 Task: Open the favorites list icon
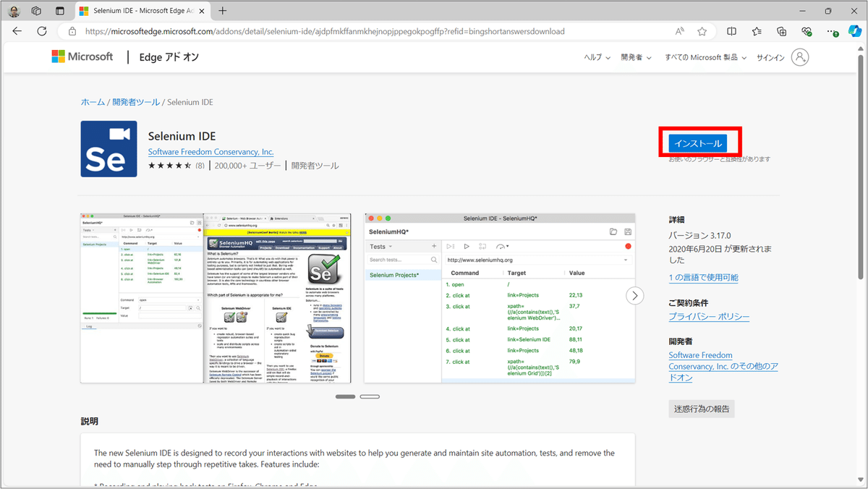757,31
